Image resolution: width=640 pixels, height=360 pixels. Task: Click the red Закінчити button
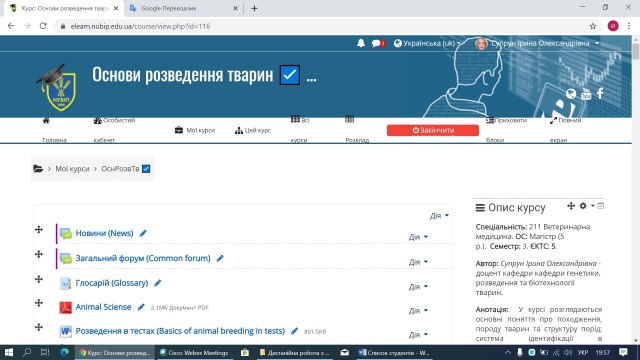click(433, 130)
